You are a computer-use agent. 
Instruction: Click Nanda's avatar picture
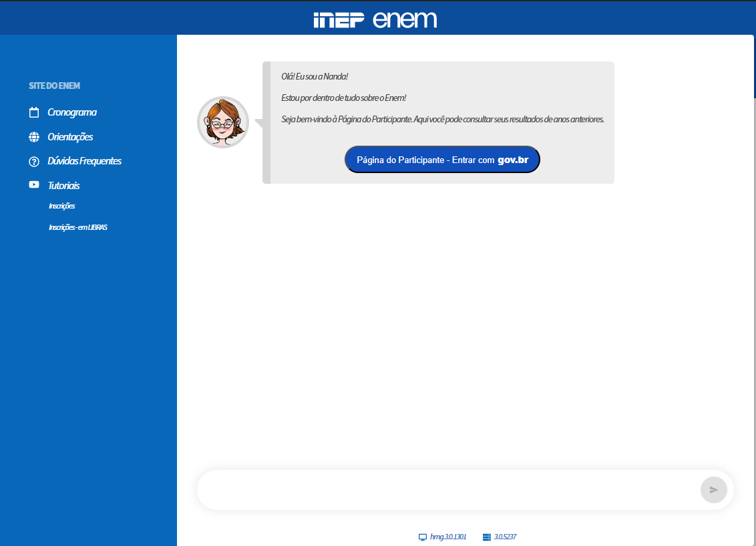coord(223,122)
